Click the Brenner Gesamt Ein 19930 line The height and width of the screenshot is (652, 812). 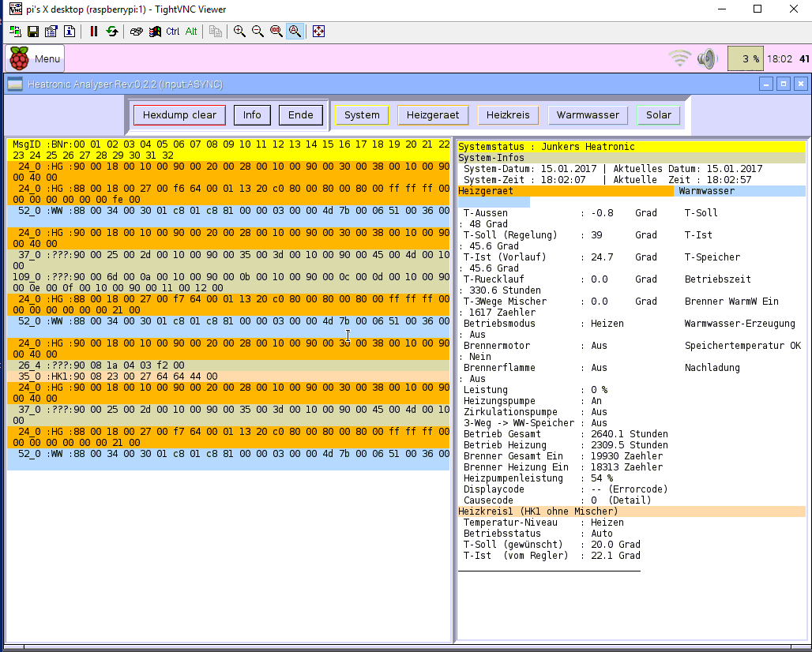563,456
